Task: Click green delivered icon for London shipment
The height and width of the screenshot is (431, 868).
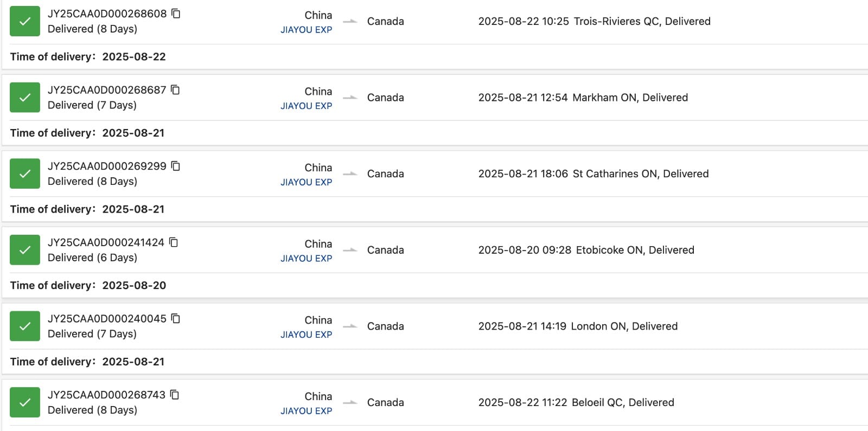Action: click(x=25, y=326)
